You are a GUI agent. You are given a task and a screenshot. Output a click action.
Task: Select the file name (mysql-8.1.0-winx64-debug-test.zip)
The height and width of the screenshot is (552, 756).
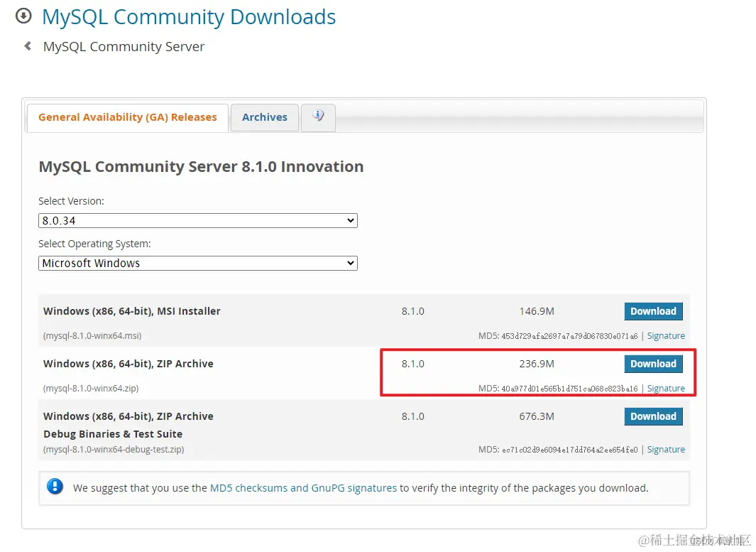(114, 450)
